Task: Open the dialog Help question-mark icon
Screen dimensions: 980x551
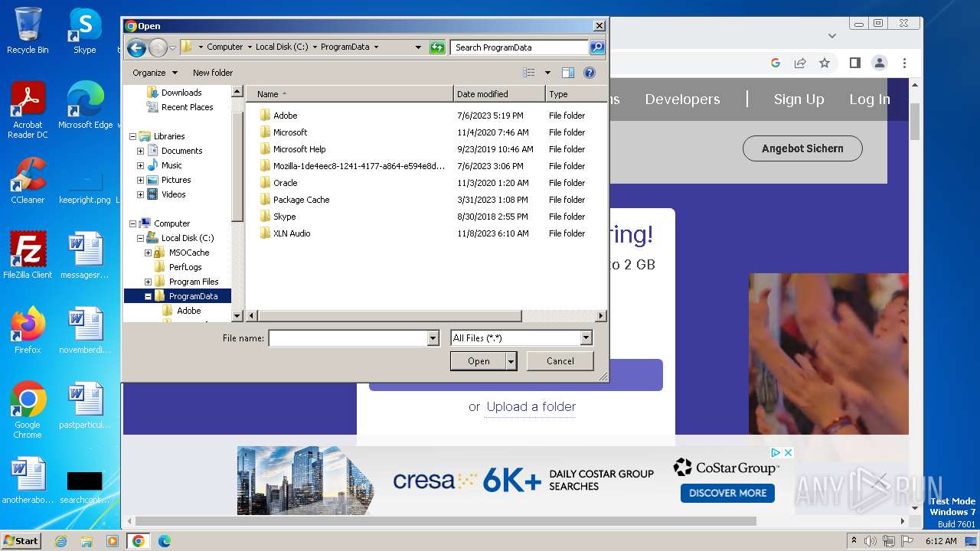Action: coord(590,73)
